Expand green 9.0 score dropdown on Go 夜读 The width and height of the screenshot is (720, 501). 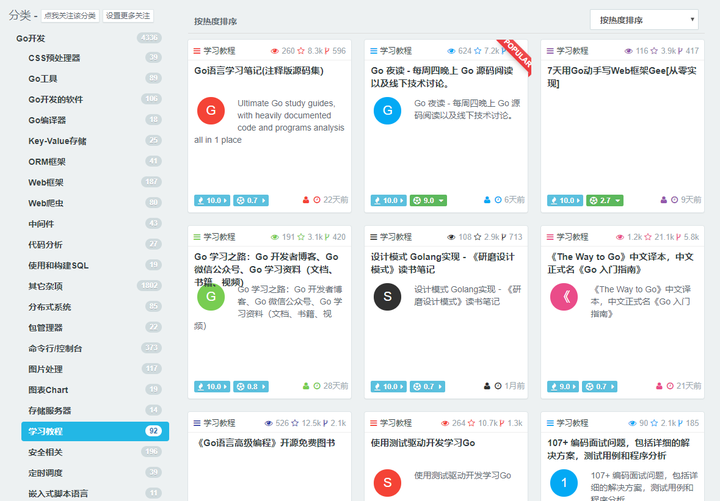click(x=428, y=201)
